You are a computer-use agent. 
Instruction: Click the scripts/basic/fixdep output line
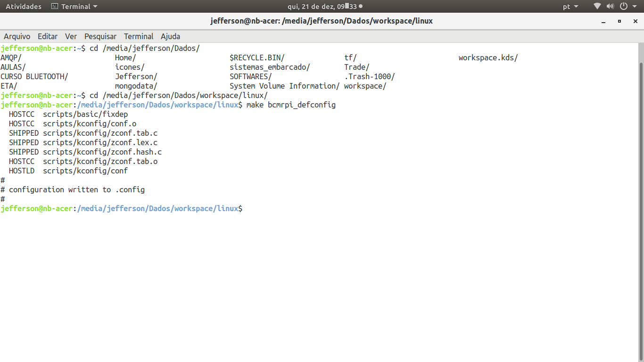tap(85, 114)
